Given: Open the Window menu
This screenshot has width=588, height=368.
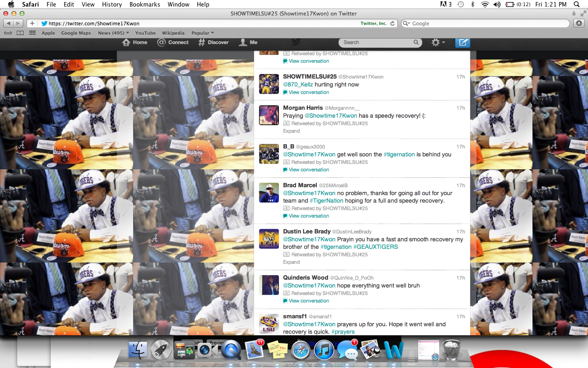Looking at the screenshot, I should pos(178,4).
